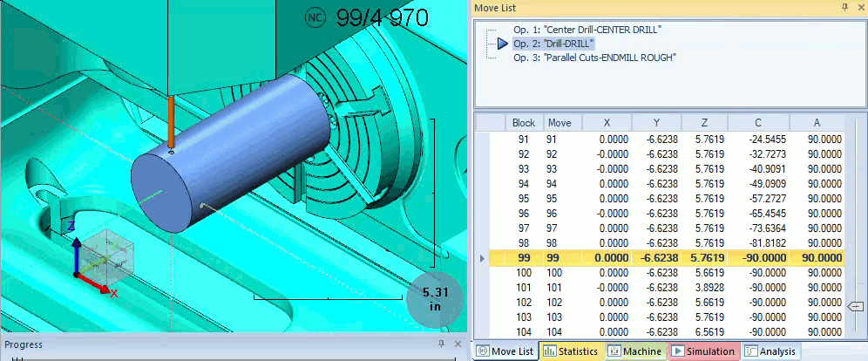This screenshot has width=868, height=361.
Task: Click the Y column header
Action: click(656, 123)
